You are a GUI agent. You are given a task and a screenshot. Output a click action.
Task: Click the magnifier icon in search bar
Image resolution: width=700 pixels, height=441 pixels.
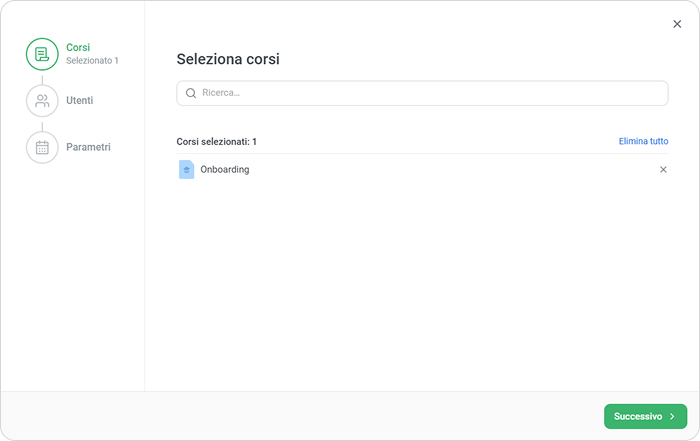coord(191,93)
